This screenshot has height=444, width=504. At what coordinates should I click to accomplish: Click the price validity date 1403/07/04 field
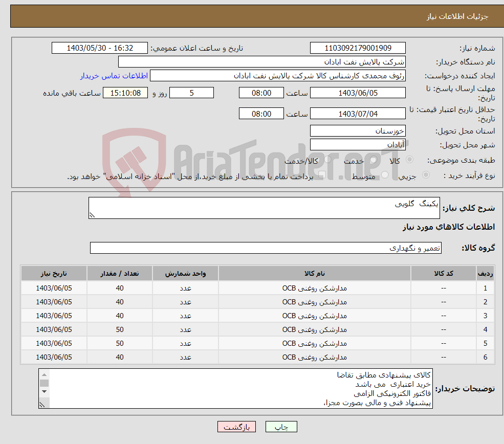tap(358, 114)
